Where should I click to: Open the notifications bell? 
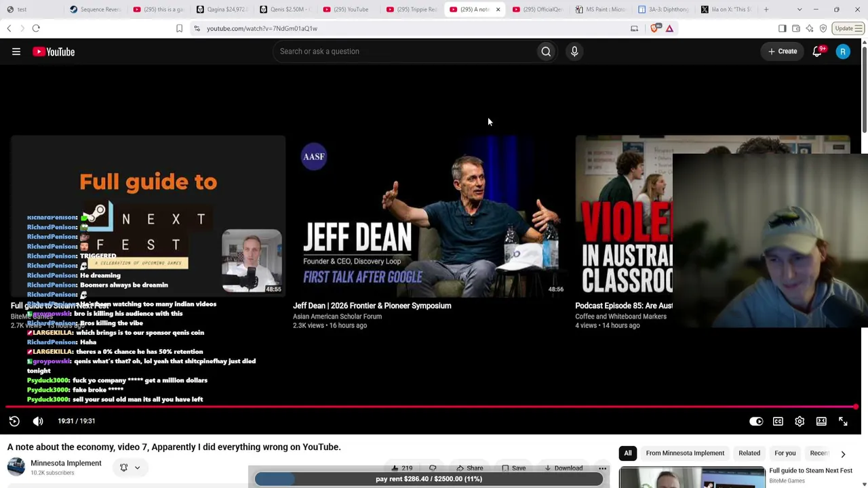tap(817, 52)
